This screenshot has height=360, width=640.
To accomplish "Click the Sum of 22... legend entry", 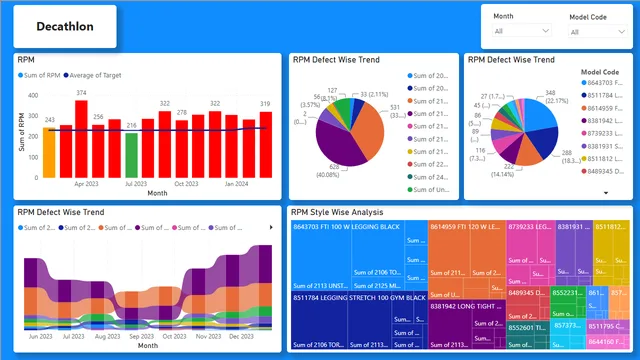I will point(428,164).
